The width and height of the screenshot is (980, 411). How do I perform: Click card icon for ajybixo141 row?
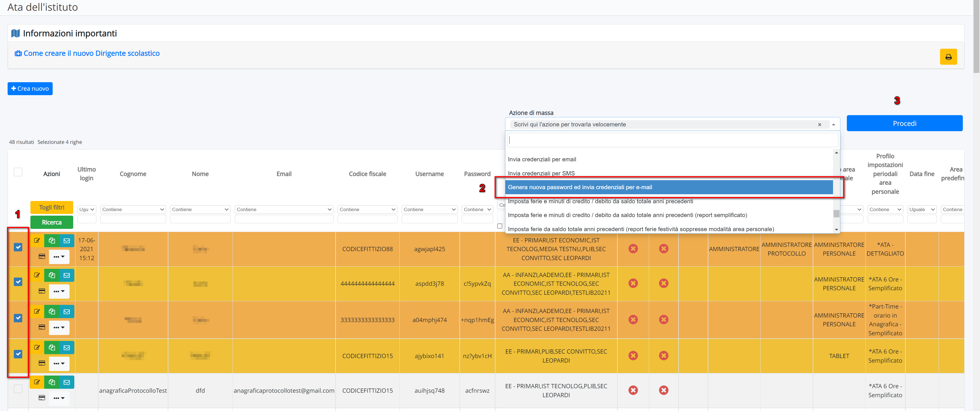pos(42,363)
